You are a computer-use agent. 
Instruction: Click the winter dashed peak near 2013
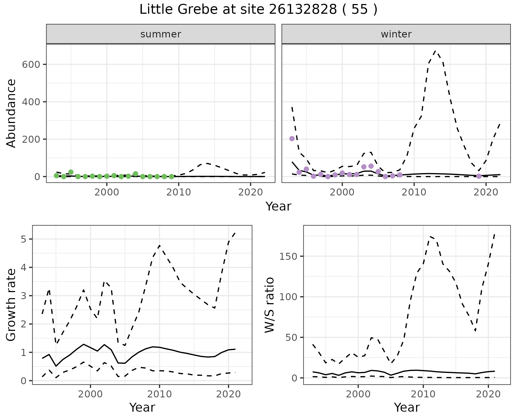(436, 51)
